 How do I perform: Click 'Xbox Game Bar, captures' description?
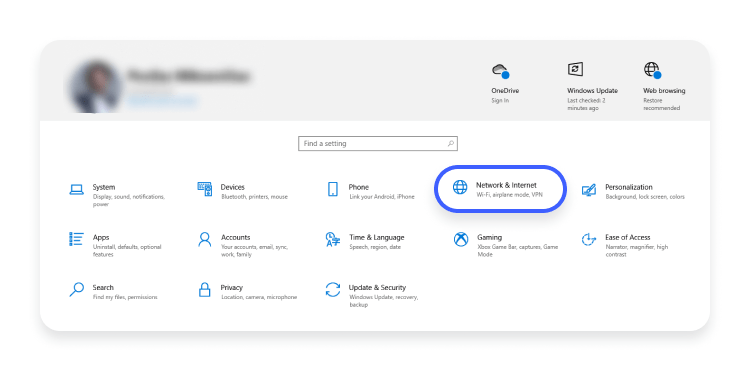tap(518, 251)
